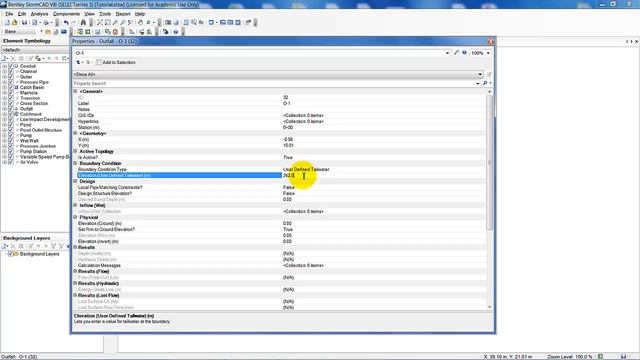Click the properties list scroll down arrow

[x=489, y=307]
